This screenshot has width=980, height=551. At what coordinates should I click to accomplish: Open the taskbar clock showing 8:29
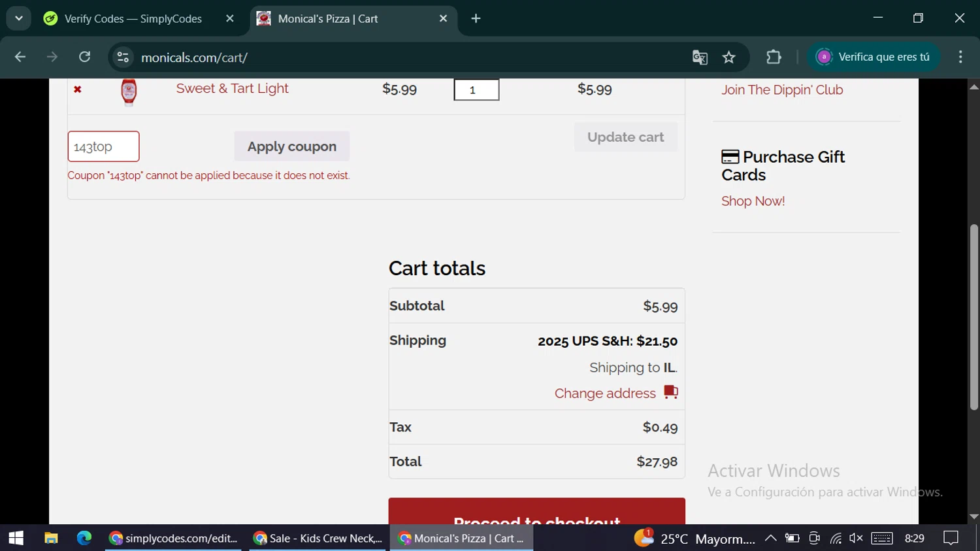(x=914, y=538)
